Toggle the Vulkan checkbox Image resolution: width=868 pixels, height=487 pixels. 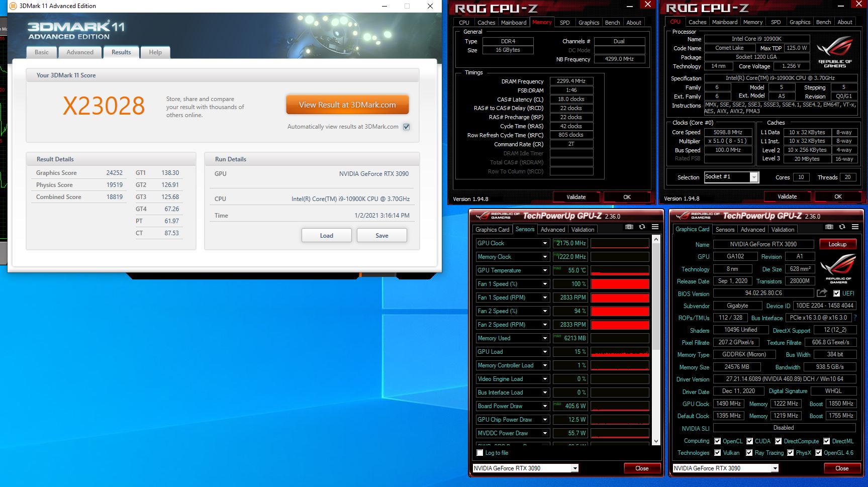coord(718,453)
